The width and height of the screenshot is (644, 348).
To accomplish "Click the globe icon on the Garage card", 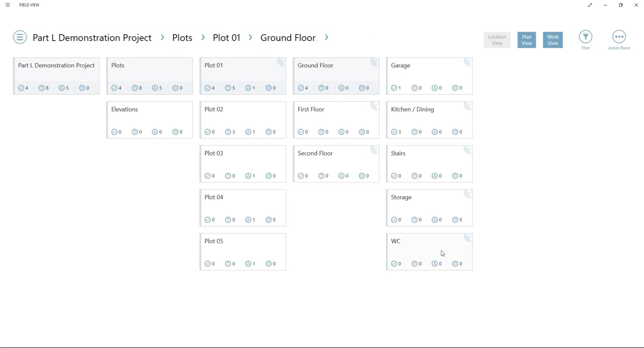I will tap(468, 62).
